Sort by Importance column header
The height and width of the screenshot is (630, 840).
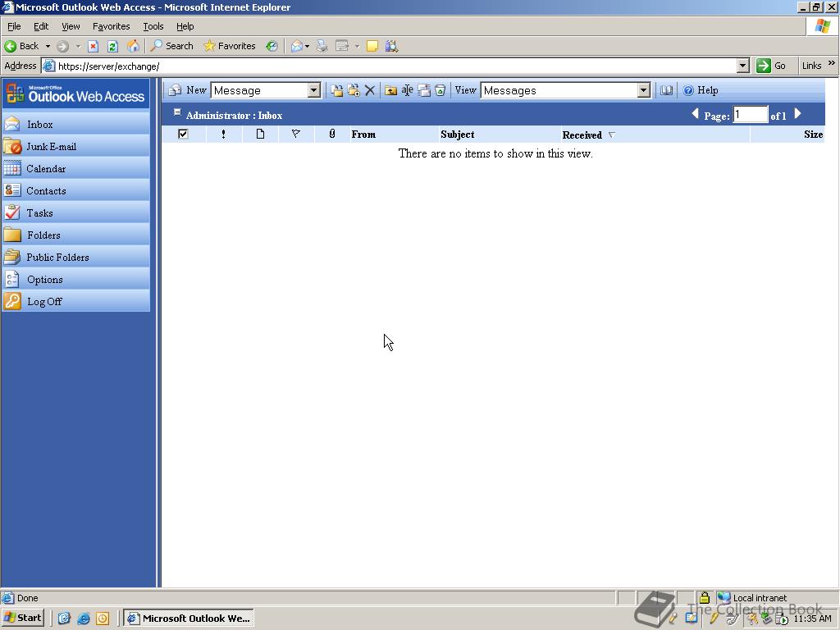point(223,135)
